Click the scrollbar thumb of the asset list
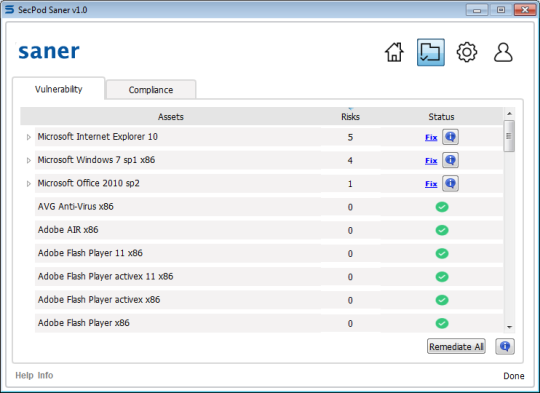Screen dimensions: 540x393 point(509,136)
